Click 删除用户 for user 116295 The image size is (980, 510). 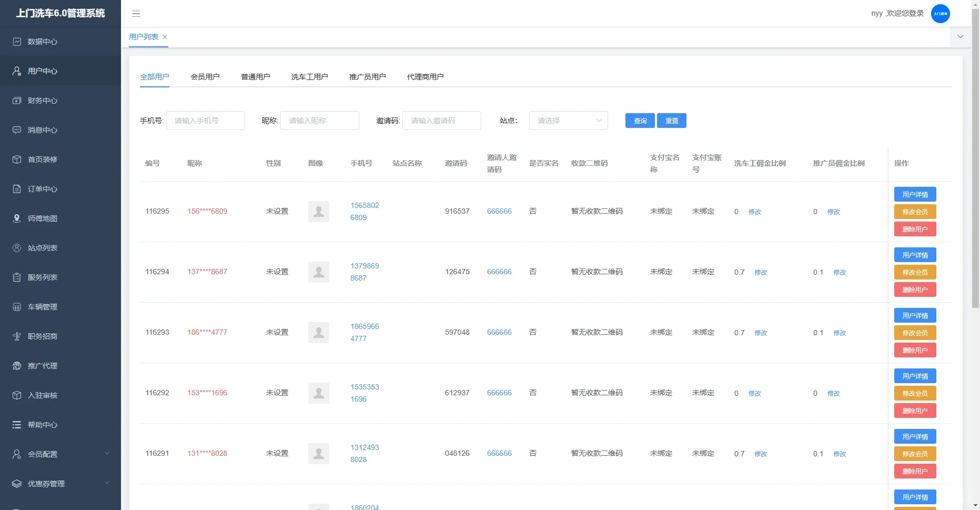[x=915, y=229]
